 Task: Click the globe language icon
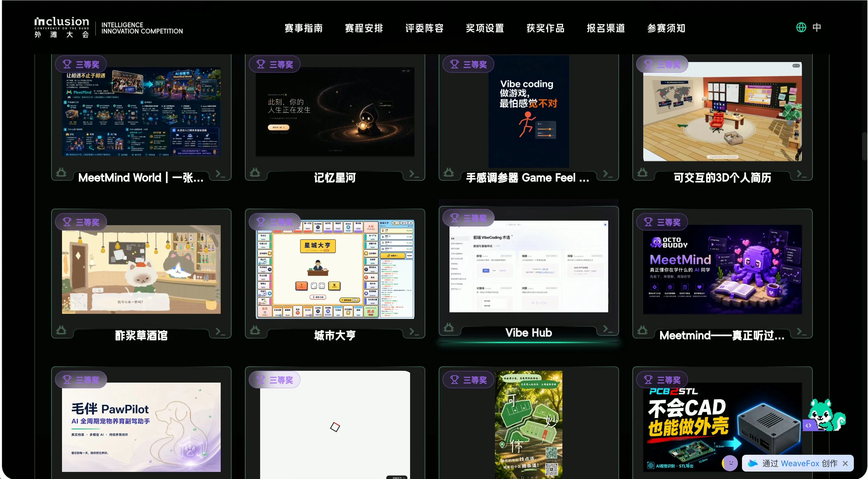pos(801,27)
